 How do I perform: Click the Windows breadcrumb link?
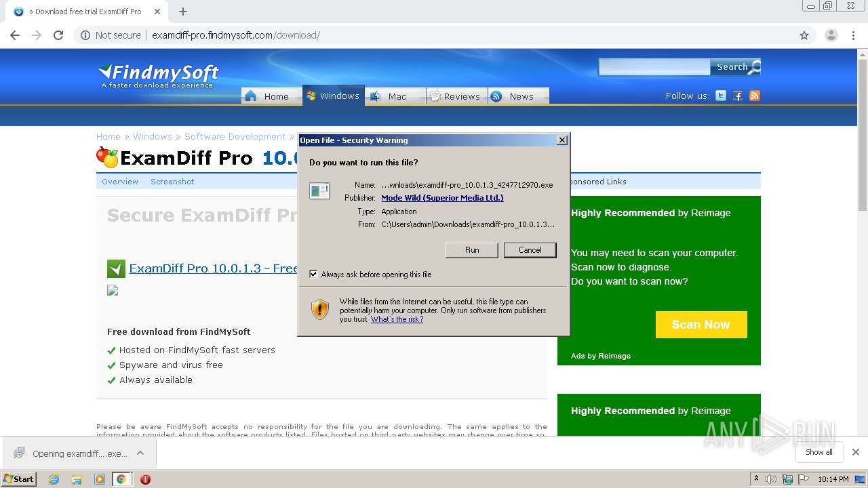(153, 136)
